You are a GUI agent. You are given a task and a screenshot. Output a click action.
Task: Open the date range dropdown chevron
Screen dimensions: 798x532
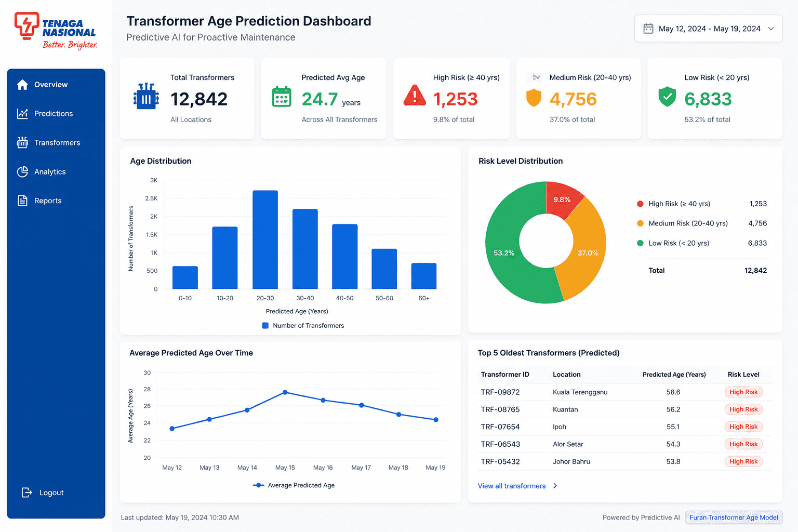[x=771, y=29]
